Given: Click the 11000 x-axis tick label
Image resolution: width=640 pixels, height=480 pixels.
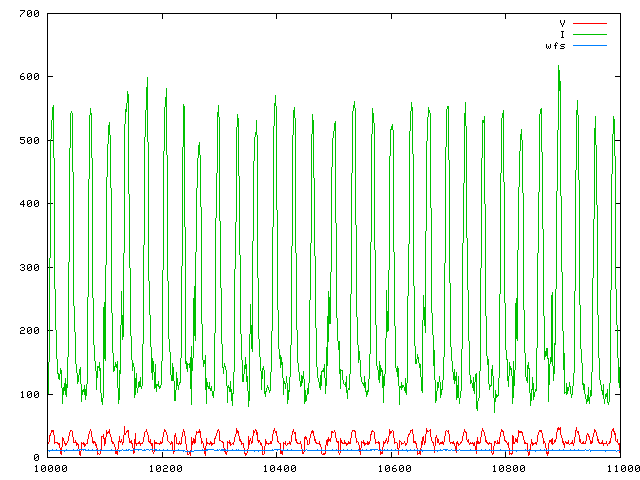Looking at the screenshot, I should [620, 468].
